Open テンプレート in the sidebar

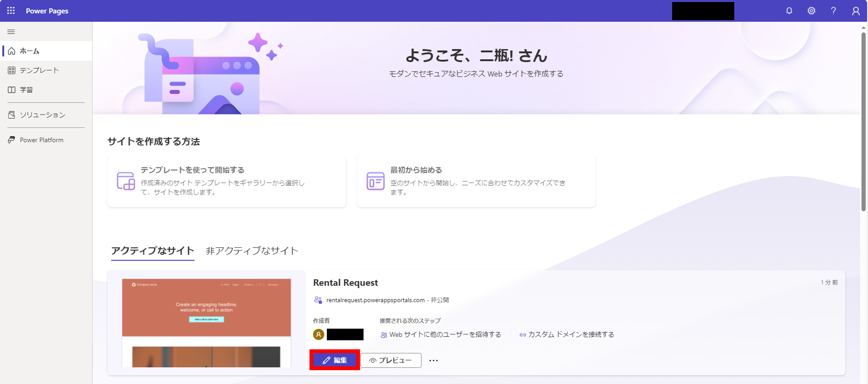coord(39,70)
